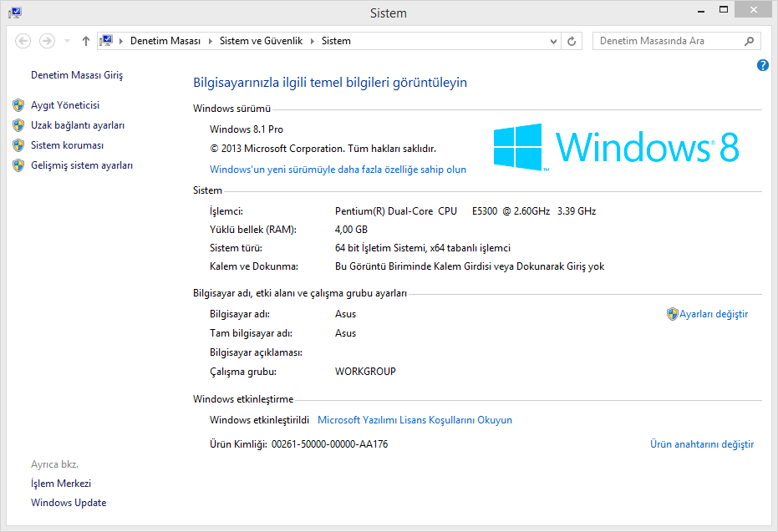Click shield icon beside Aygıt Yöneticisi
Viewport: 778px width, 532px height.
(18, 105)
